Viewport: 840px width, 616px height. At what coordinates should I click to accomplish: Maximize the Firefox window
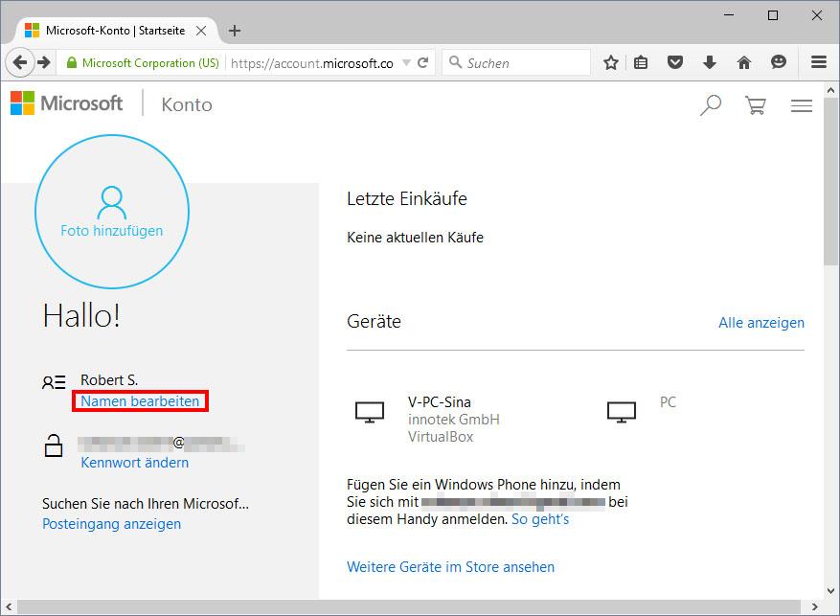(773, 15)
